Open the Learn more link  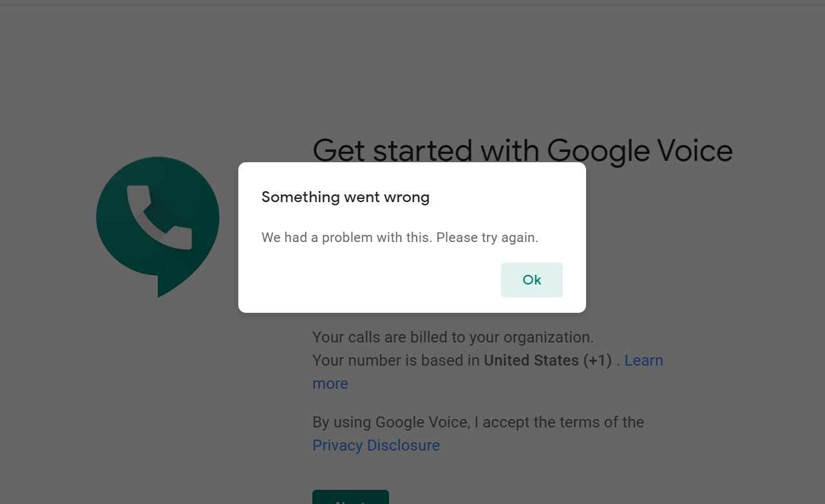click(x=643, y=360)
